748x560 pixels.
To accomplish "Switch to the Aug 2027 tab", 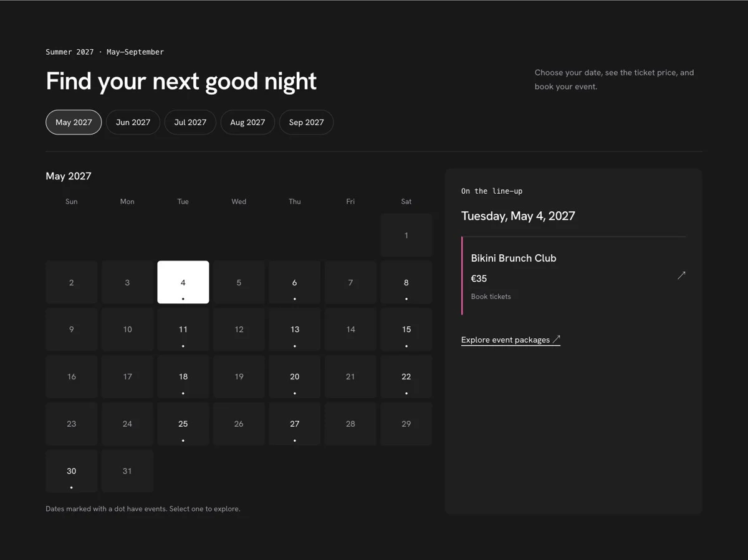I will pos(247,122).
